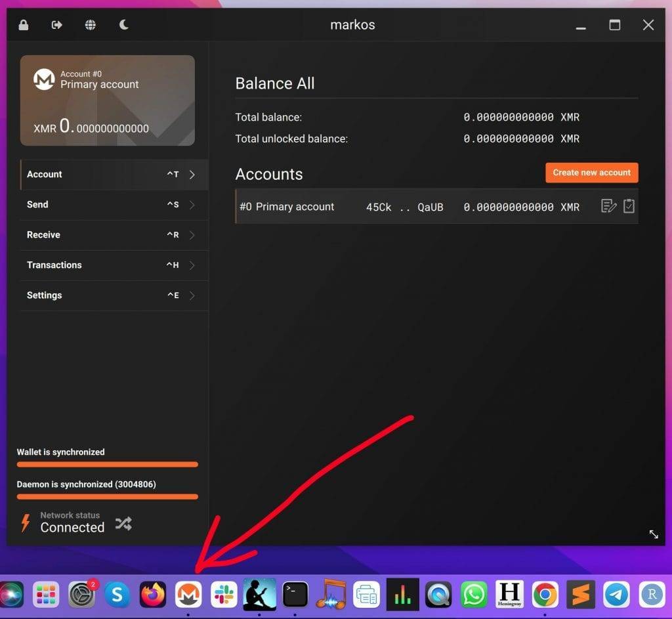This screenshot has height=619, width=672.
Task: Open the music note audio app in dock
Action: point(331,595)
